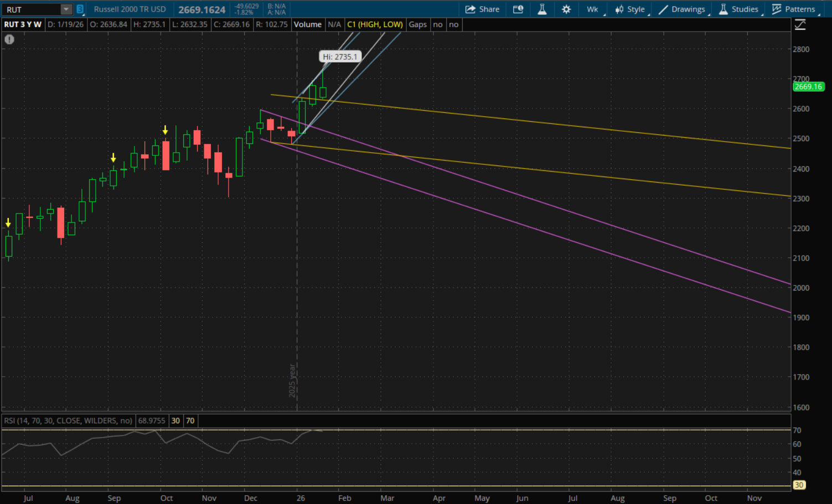Screen dimensions: 832x504
Task: Open the Style dropdown menu
Action: click(x=630, y=9)
